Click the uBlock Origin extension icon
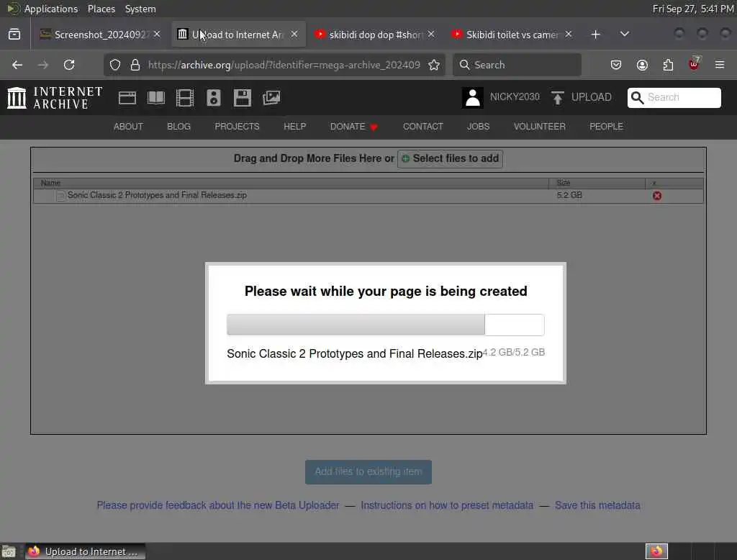 [694, 64]
